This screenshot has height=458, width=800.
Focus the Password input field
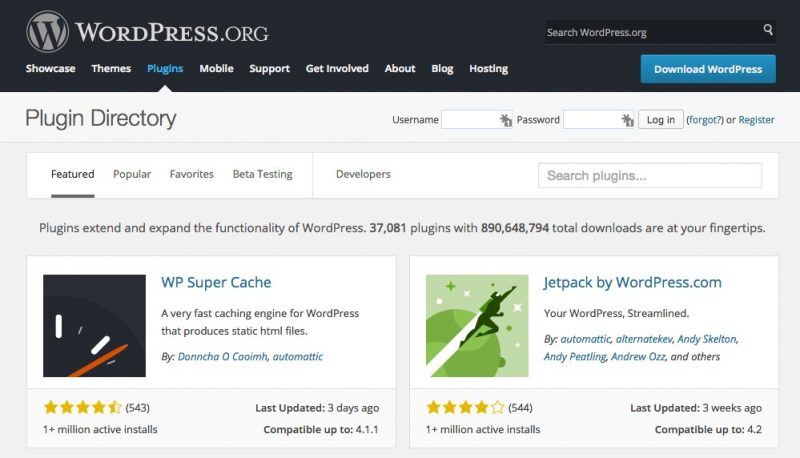598,119
